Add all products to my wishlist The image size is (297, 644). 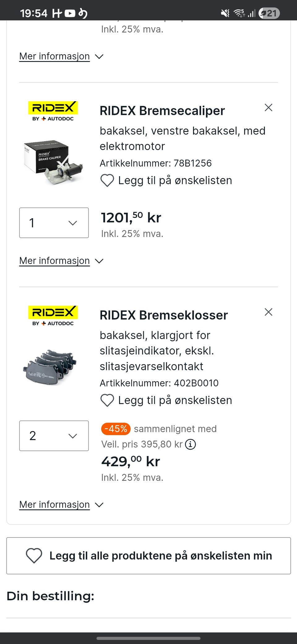161,556
